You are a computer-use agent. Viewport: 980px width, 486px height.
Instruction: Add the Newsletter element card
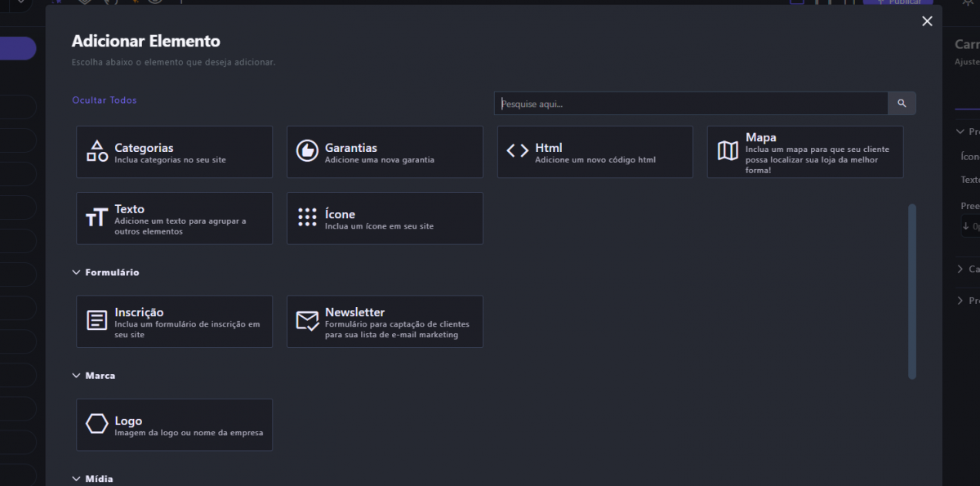pyautogui.click(x=385, y=322)
